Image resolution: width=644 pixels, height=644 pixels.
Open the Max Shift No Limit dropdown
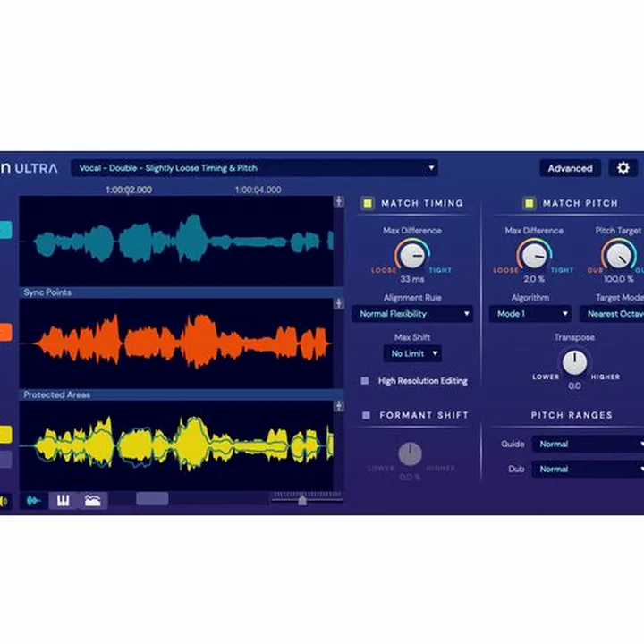coord(412,353)
